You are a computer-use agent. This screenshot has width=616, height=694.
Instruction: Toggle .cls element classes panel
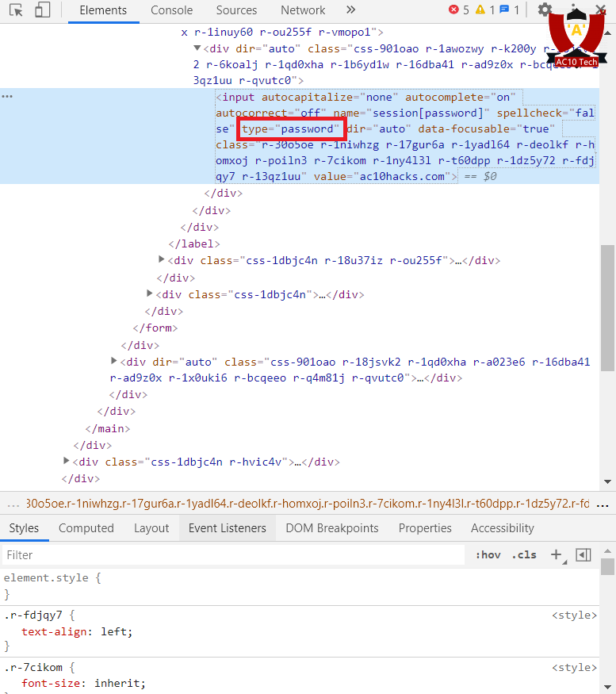coord(524,554)
